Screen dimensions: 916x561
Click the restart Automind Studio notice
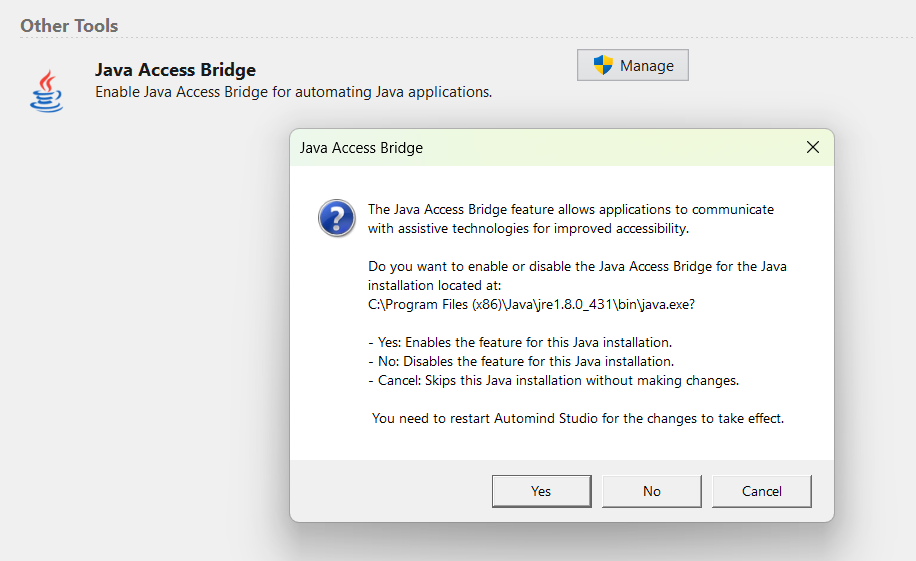(x=577, y=418)
